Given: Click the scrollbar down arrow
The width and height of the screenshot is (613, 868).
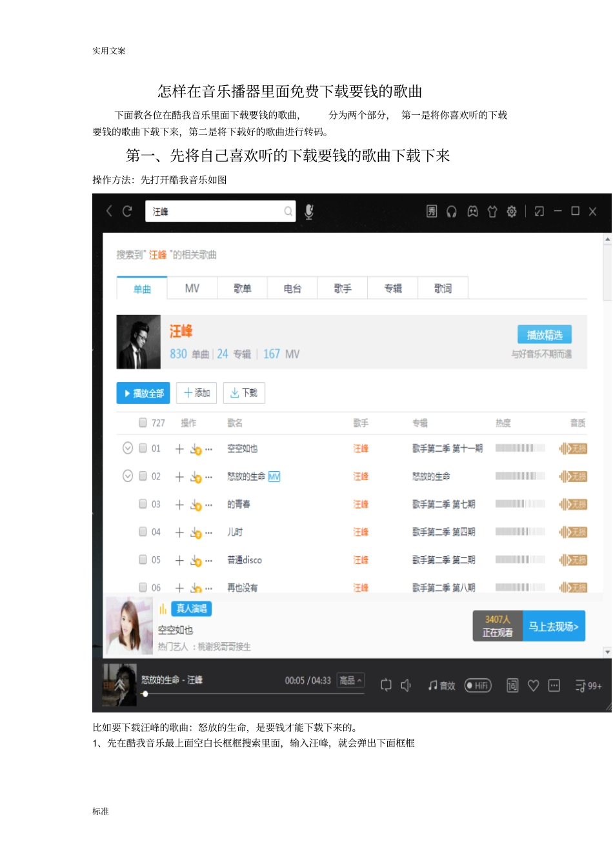Looking at the screenshot, I should pyautogui.click(x=608, y=652).
